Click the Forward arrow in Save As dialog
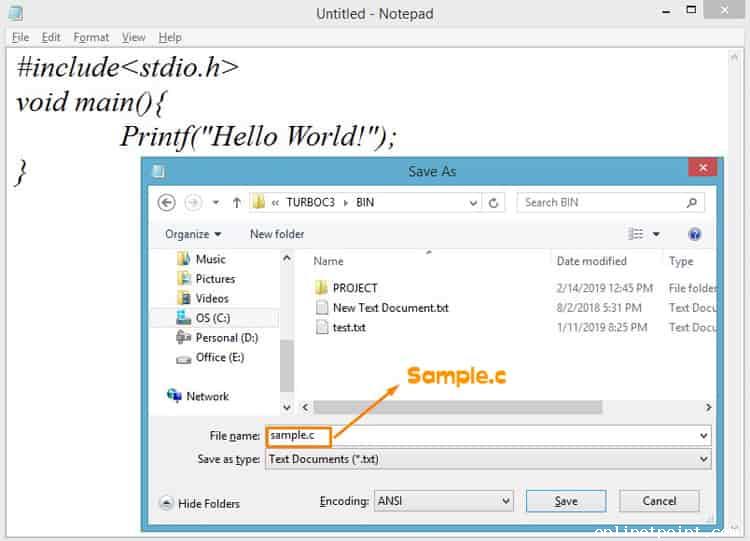Image resolution: width=750 pixels, height=541 pixels. (193, 203)
